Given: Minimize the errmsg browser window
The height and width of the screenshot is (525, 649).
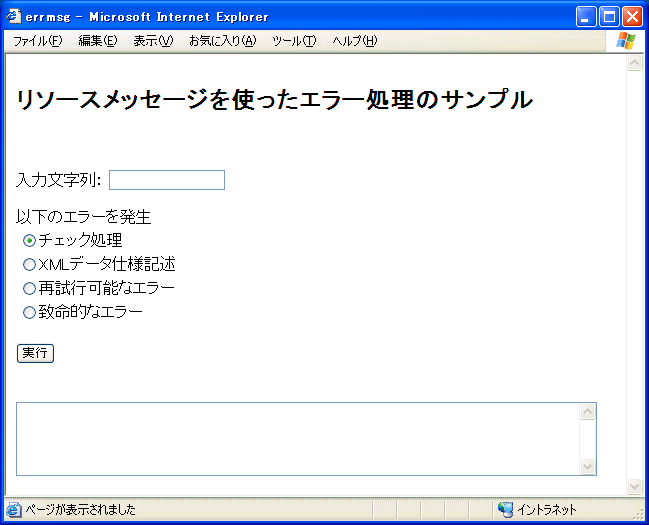Looking at the screenshot, I should click(586, 17).
